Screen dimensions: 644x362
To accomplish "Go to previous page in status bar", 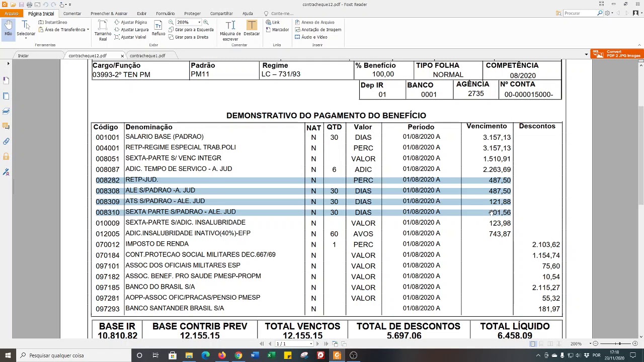I will 270,344.
